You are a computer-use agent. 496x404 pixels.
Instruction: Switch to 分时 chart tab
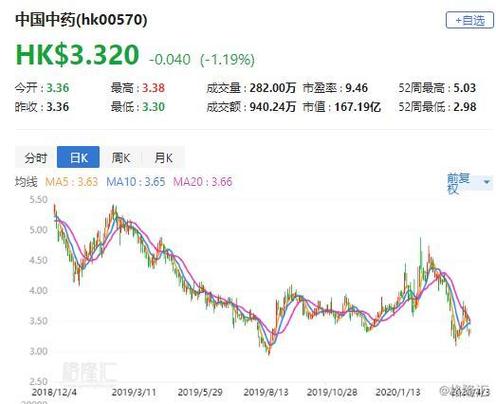[x=36, y=157]
